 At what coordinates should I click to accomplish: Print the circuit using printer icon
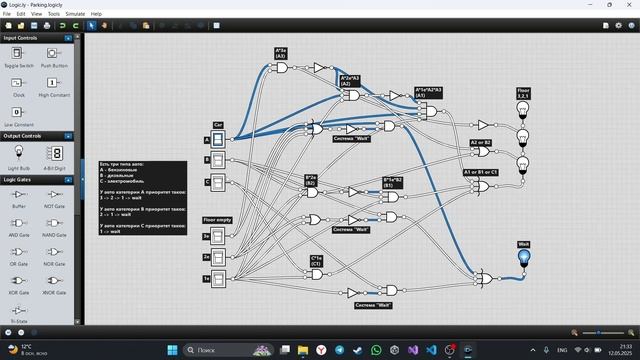point(47,26)
